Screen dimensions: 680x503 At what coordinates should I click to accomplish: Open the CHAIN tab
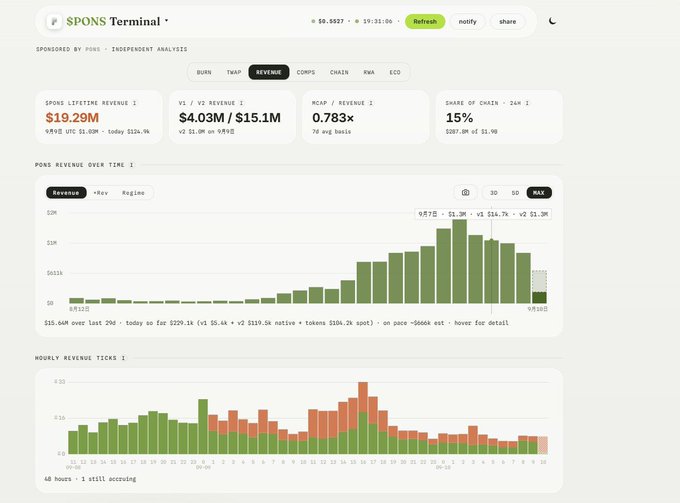(x=339, y=72)
